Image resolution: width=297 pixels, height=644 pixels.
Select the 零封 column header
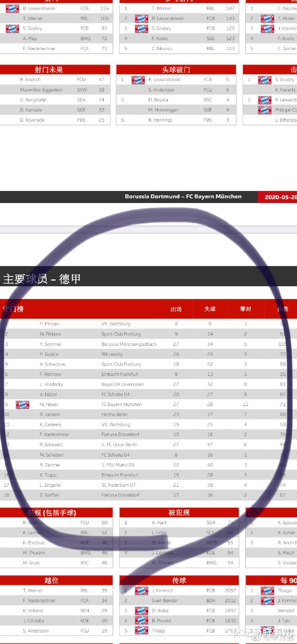click(245, 309)
